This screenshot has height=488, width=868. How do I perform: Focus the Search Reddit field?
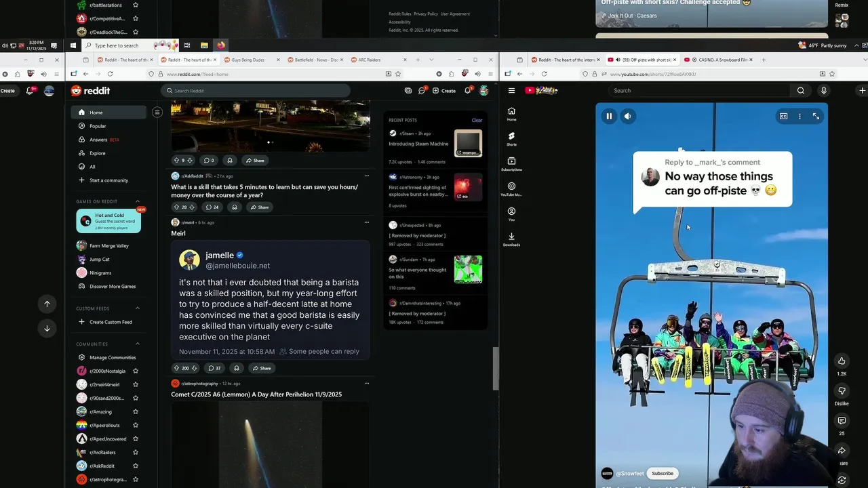click(256, 90)
